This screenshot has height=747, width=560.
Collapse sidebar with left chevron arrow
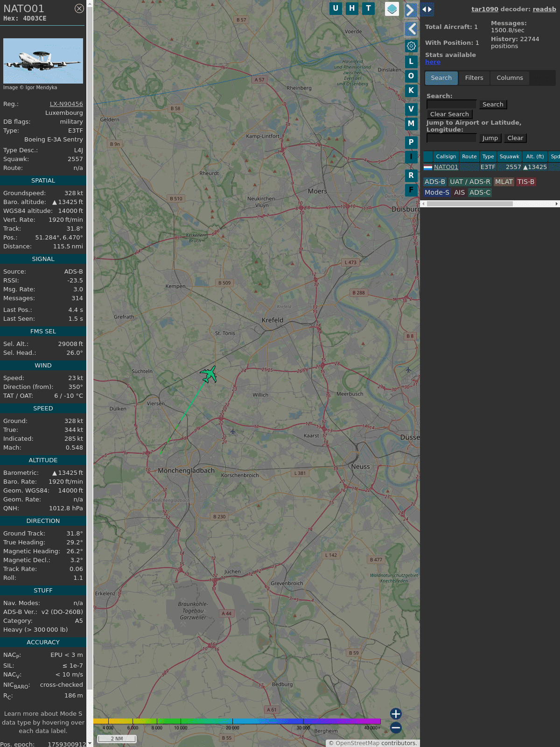(x=411, y=29)
